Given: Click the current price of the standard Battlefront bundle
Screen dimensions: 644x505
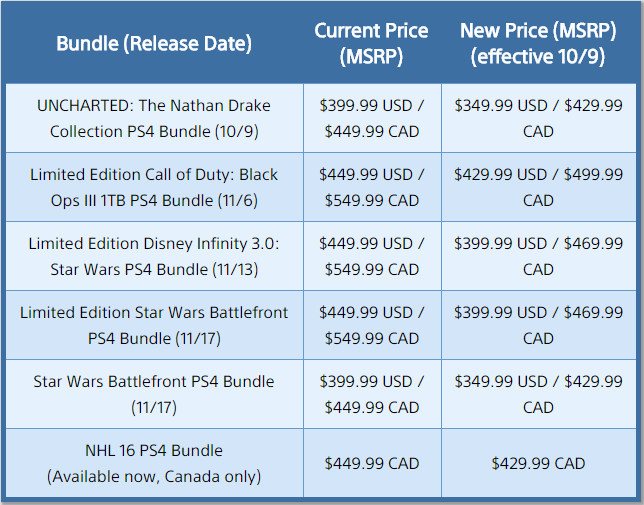Looking at the screenshot, I should pos(372,394).
